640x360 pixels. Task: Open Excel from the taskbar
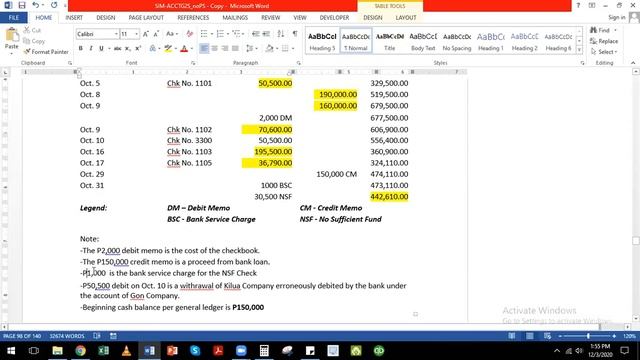coord(103,351)
